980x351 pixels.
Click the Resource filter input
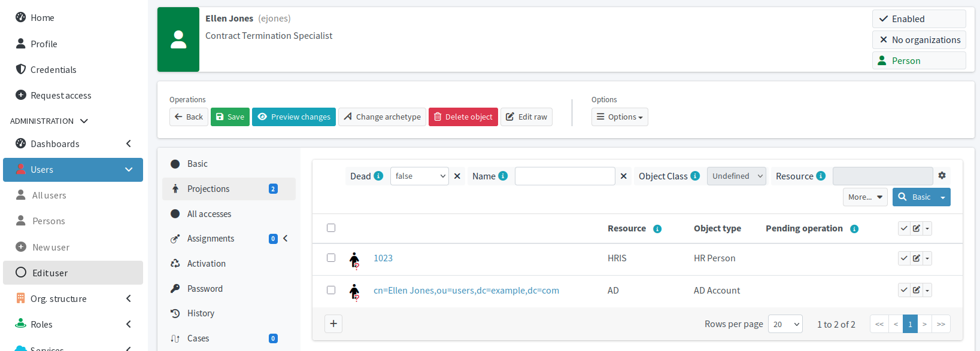point(883,176)
